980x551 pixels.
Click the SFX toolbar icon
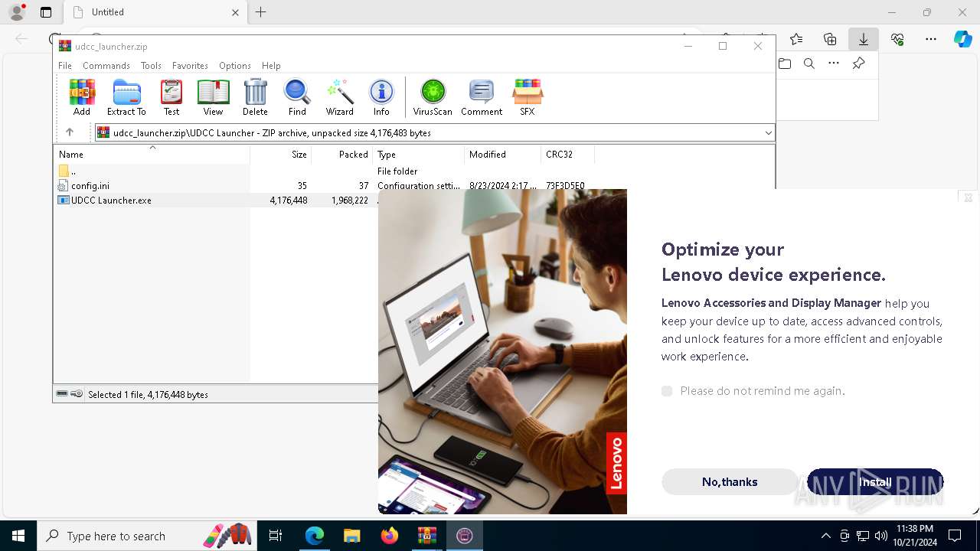point(528,97)
